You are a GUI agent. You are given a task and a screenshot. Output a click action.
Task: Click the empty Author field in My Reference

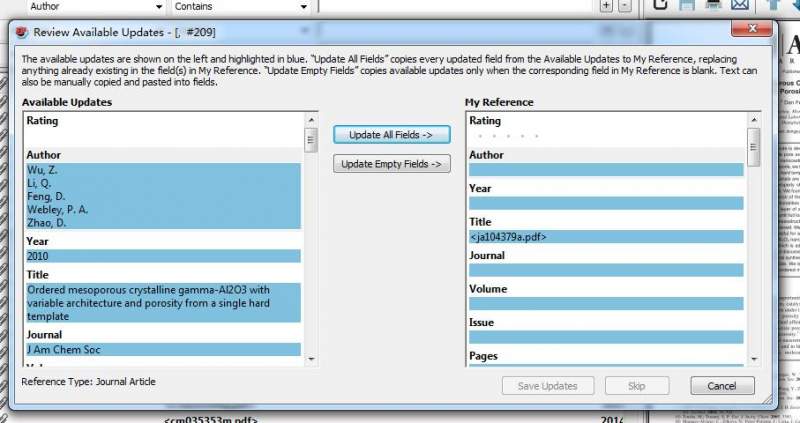tap(606, 170)
